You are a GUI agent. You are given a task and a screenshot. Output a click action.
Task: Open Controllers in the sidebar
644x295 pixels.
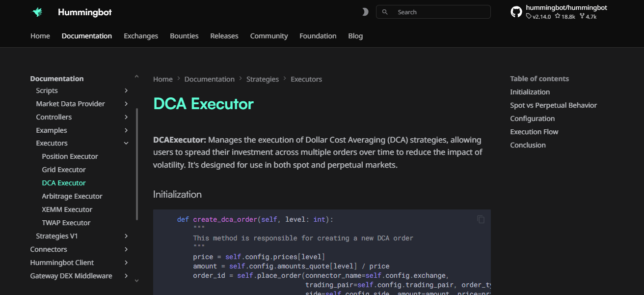(54, 117)
